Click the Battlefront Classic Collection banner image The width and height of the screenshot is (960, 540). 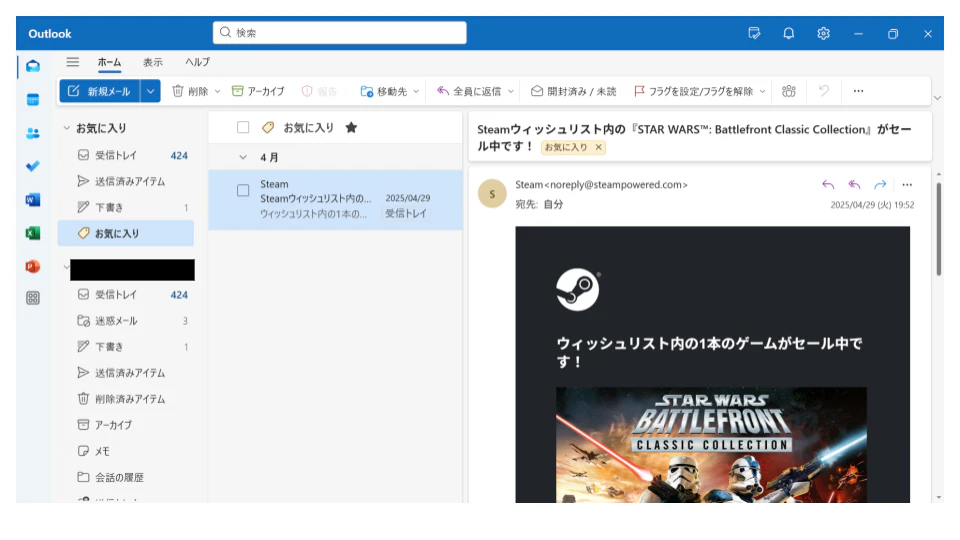tap(711, 444)
